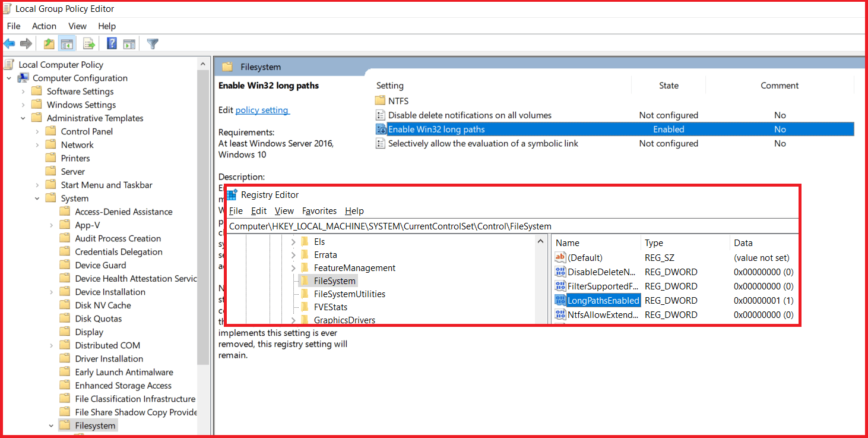Click the console tree scrollbar up arrow
The image size is (868, 438).
(204, 64)
